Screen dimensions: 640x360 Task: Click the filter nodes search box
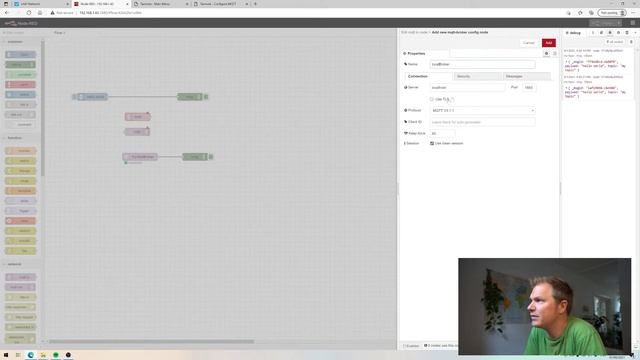coord(21,33)
